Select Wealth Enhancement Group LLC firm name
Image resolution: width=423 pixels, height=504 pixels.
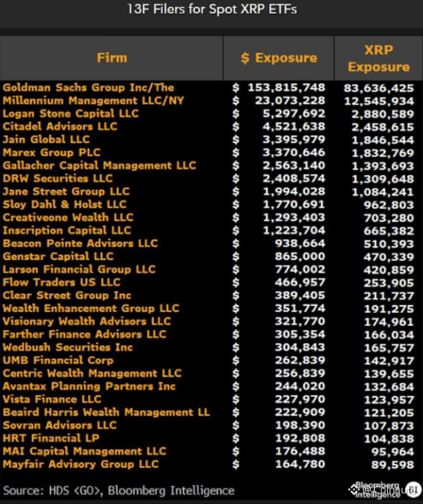coord(91,309)
